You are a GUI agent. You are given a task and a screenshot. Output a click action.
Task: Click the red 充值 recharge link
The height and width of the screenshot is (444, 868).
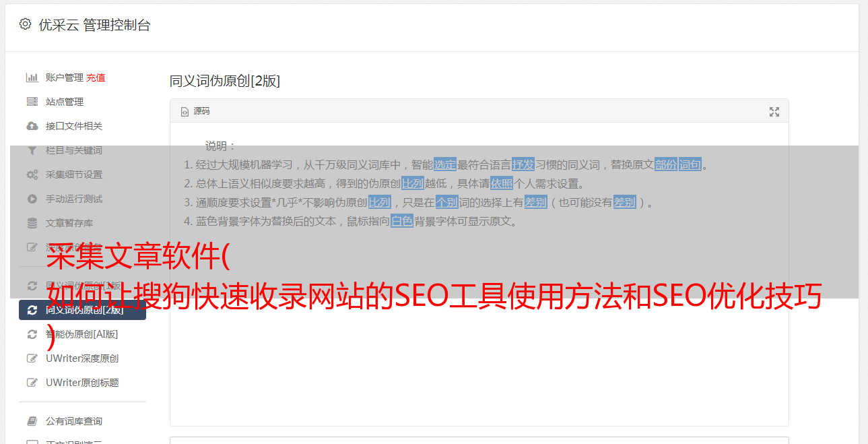point(96,77)
